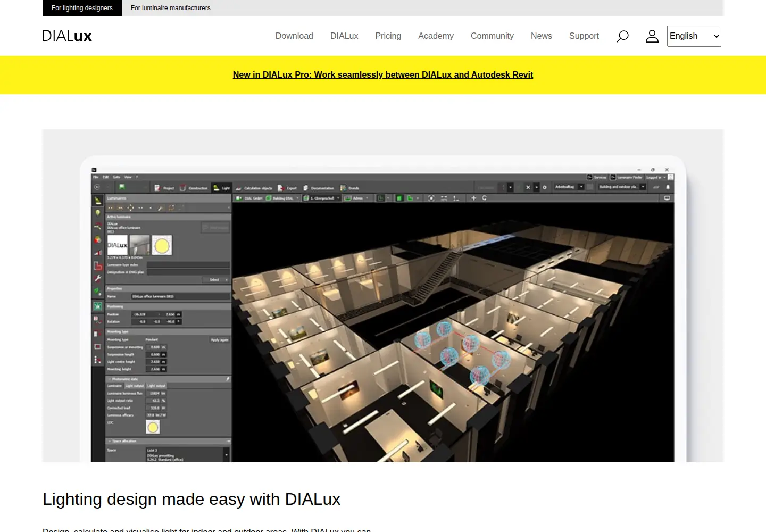Switch to the For luminaire manufacturers tab

pos(170,8)
